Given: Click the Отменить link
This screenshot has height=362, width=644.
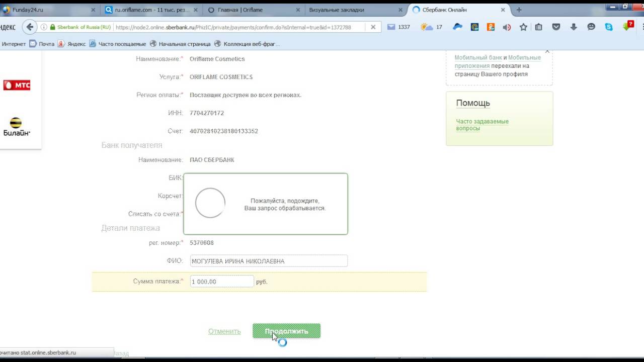Looking at the screenshot, I should 224,331.
